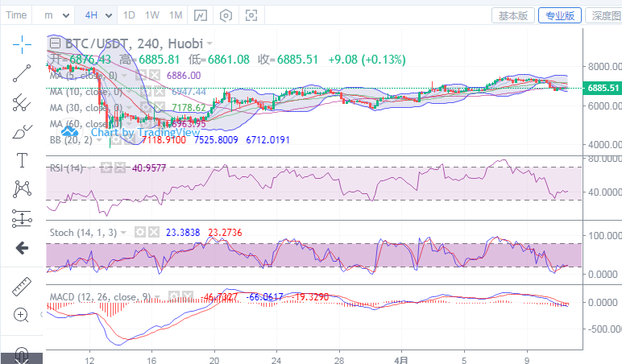Expand the Stoch (14, 1, 3) dropdown arrow
The height and width of the screenshot is (364, 622).
(123, 233)
